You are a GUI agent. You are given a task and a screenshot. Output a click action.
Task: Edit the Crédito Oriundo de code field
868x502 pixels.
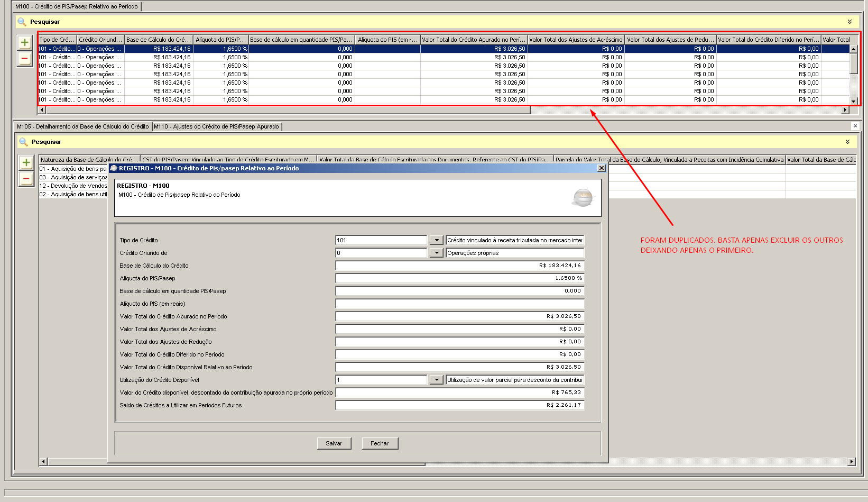coord(381,253)
